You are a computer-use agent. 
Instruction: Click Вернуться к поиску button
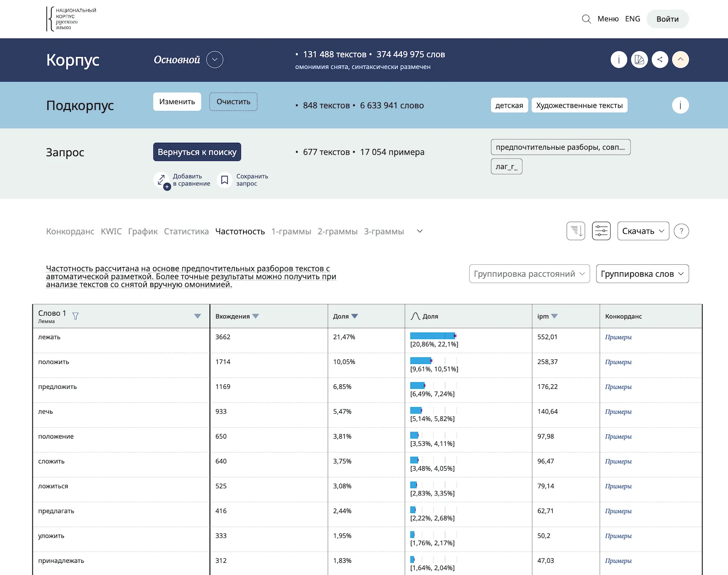197,152
